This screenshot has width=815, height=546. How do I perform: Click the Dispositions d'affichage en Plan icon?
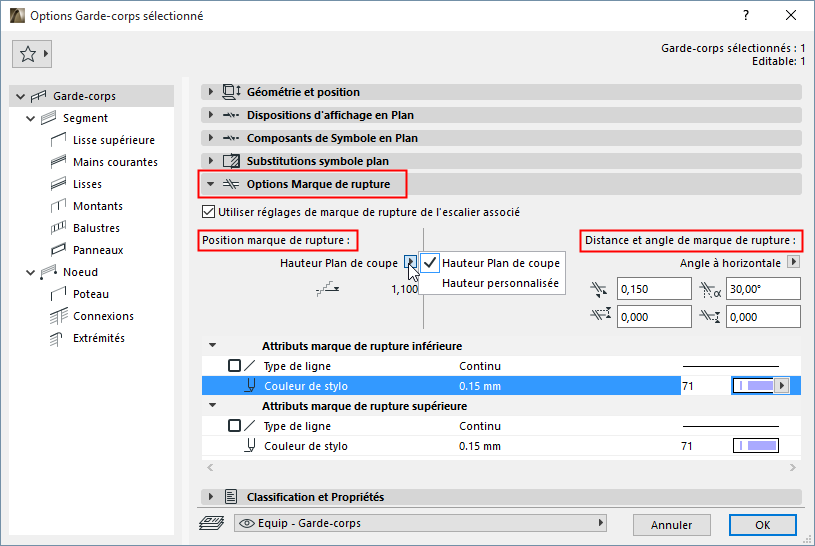(231, 115)
